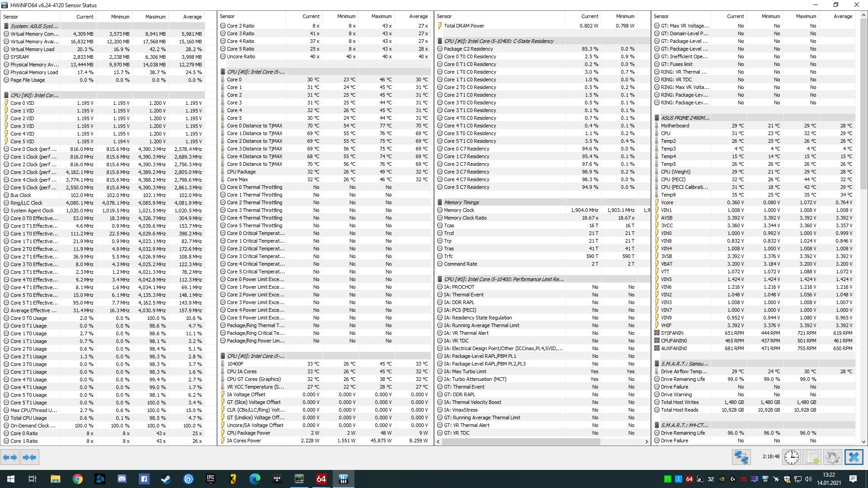Click the Sensor column header in leftmost panel
Screen dimensions: 868x488
31,17
